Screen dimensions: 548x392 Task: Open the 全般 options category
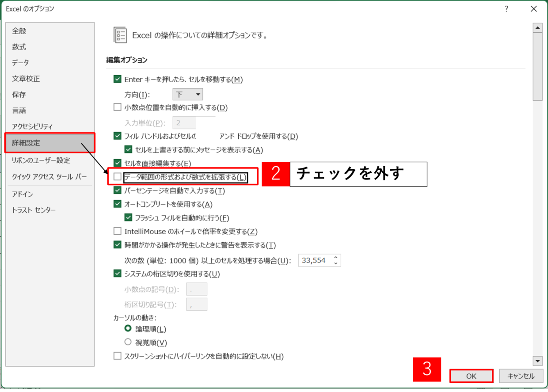[19, 31]
